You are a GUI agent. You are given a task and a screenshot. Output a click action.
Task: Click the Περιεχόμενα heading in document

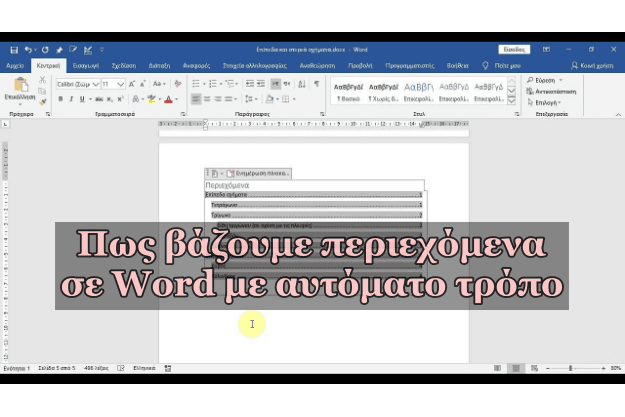[x=227, y=185]
